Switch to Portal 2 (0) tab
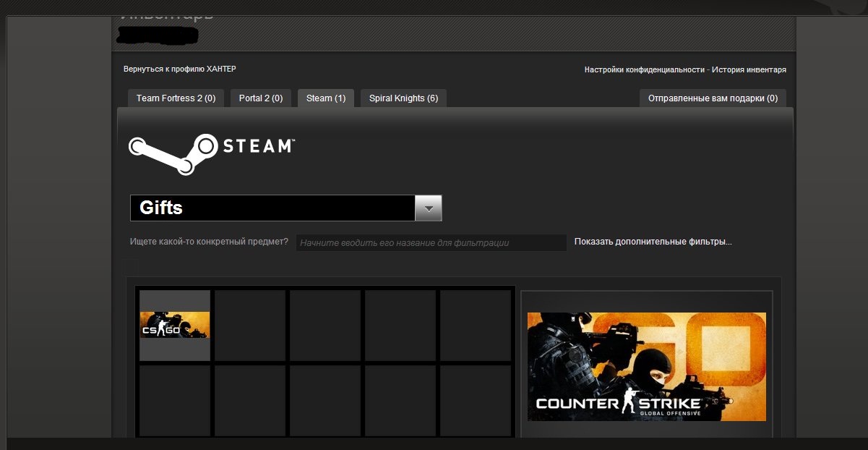868x450 pixels. pos(261,98)
